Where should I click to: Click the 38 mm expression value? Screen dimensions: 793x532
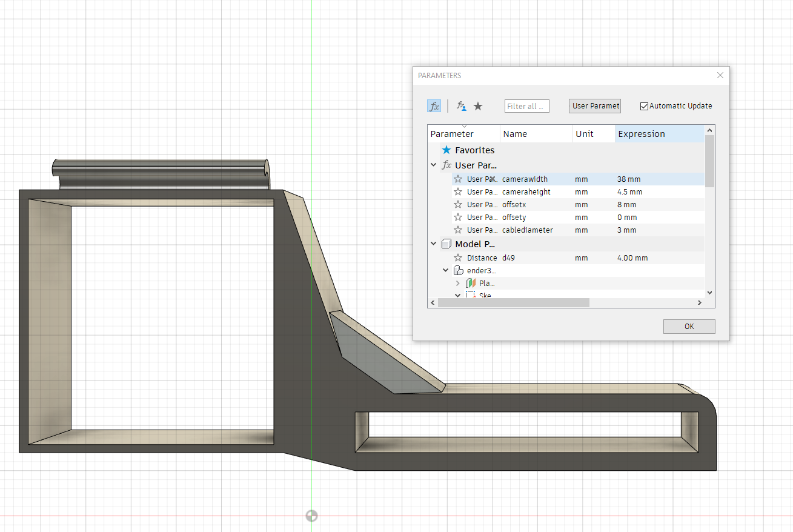click(629, 179)
